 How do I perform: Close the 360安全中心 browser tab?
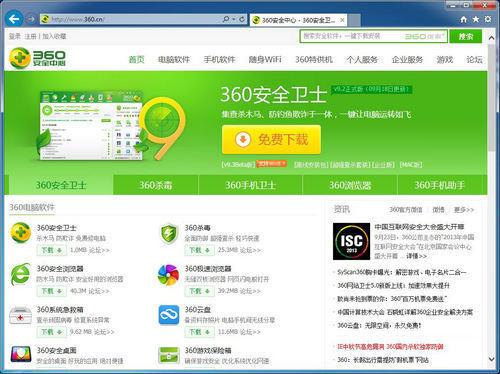342,20
